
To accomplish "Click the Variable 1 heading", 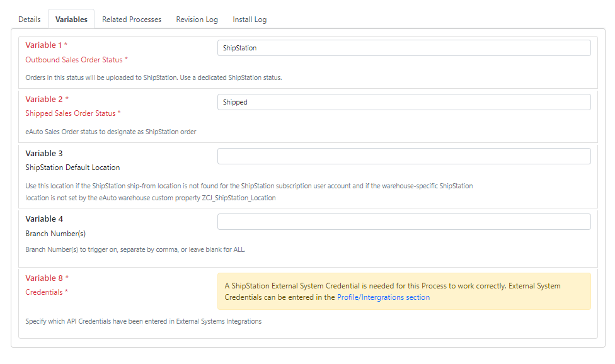I will click(46, 45).
